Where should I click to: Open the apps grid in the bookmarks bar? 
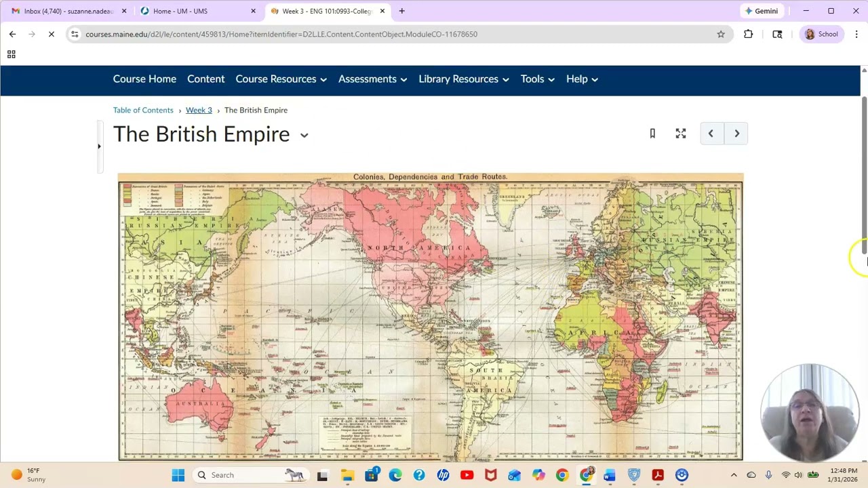[x=11, y=54]
